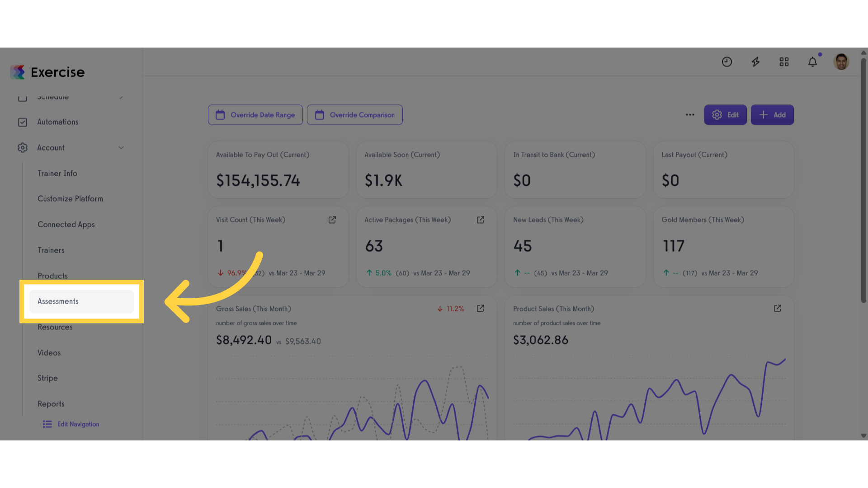Click the lightning bolt quick actions icon

point(755,62)
